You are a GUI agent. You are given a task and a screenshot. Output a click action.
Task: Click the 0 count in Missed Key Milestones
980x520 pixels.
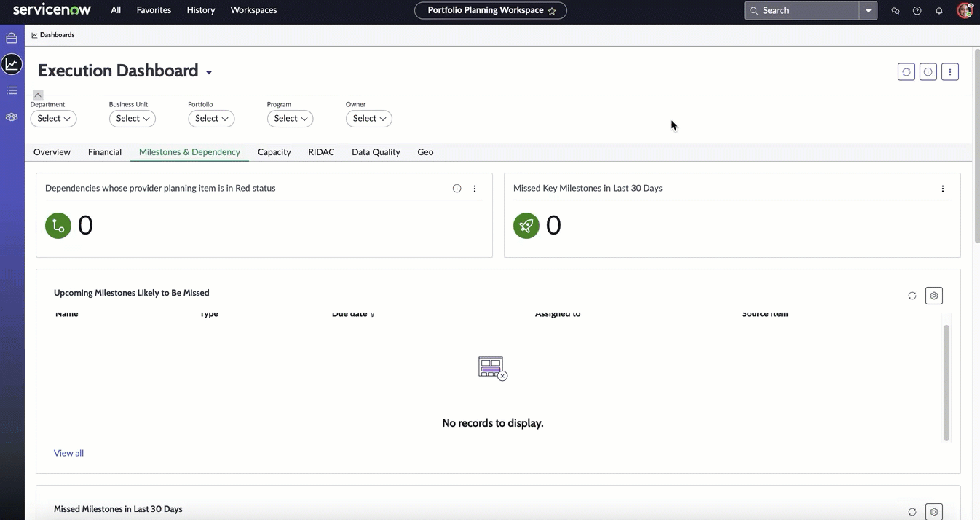click(x=553, y=226)
